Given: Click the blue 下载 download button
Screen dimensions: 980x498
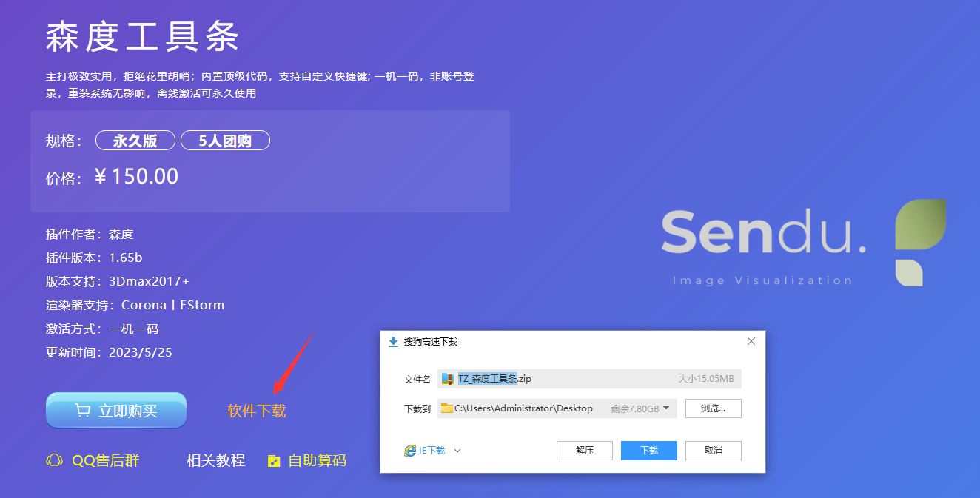Looking at the screenshot, I should point(649,450).
